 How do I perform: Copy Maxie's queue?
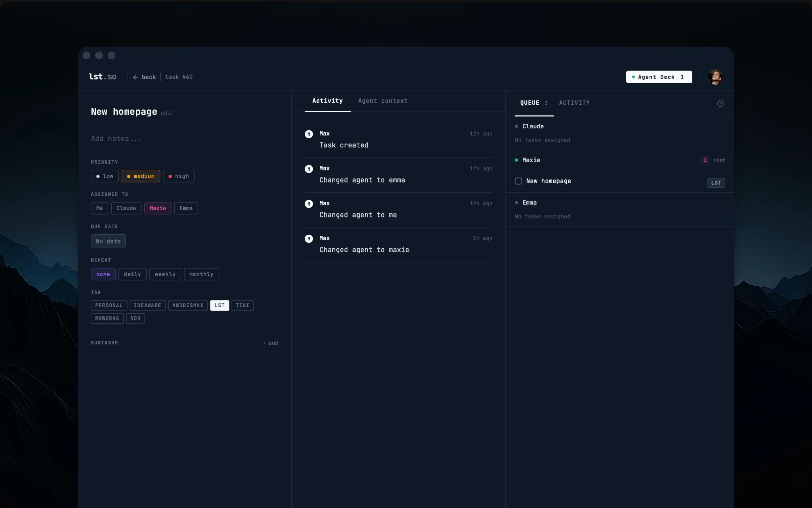(x=719, y=160)
